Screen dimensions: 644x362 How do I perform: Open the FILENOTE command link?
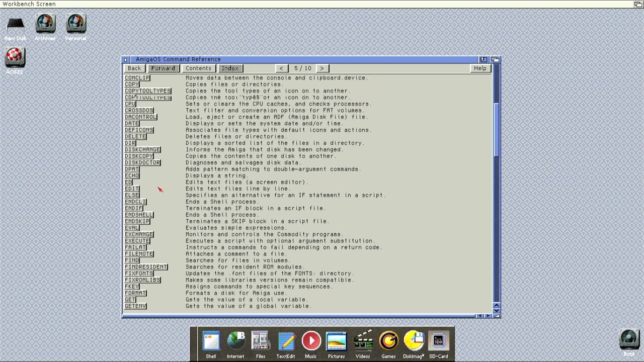pos(139,254)
